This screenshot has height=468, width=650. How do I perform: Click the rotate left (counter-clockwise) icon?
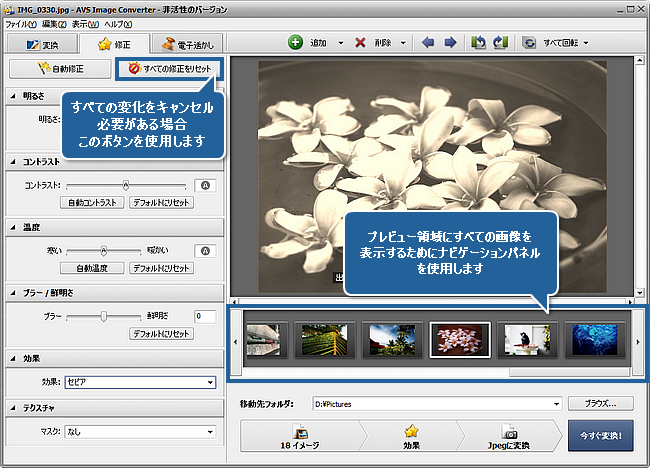point(479,43)
